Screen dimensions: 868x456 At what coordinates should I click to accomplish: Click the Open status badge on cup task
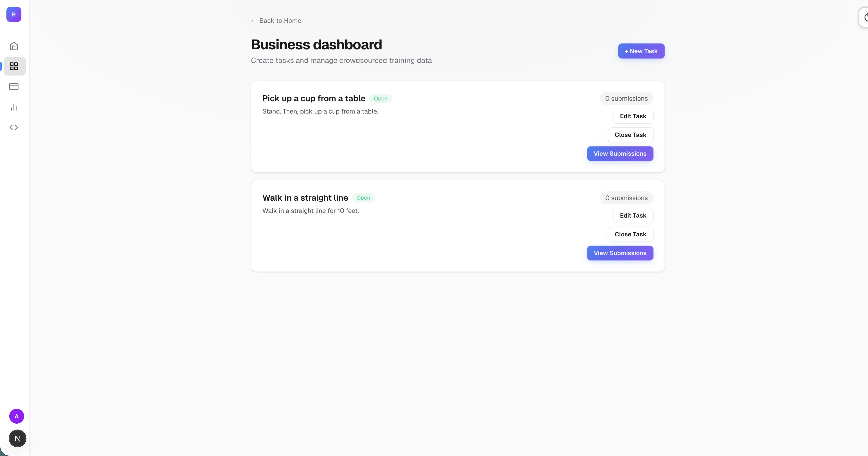(381, 98)
